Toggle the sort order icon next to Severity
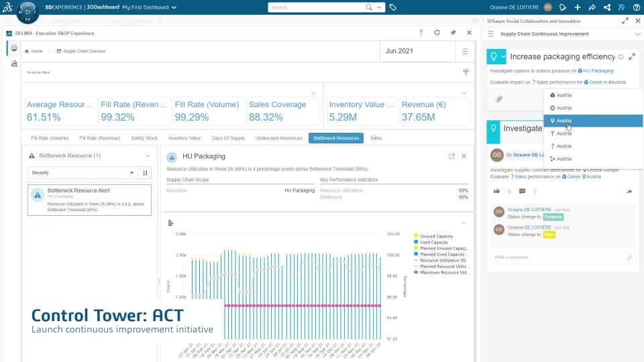Screen dimensions: 644x362 (145, 173)
